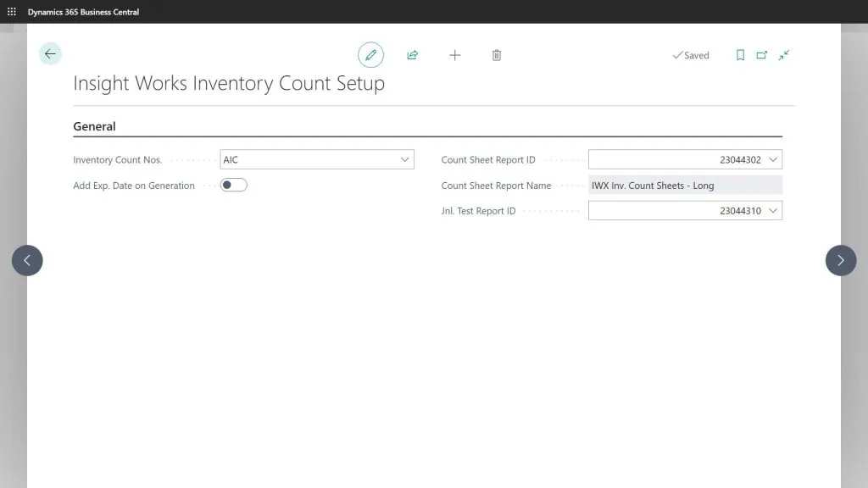The width and height of the screenshot is (868, 488).
Task: Collapse the General section header
Action: click(x=92, y=126)
